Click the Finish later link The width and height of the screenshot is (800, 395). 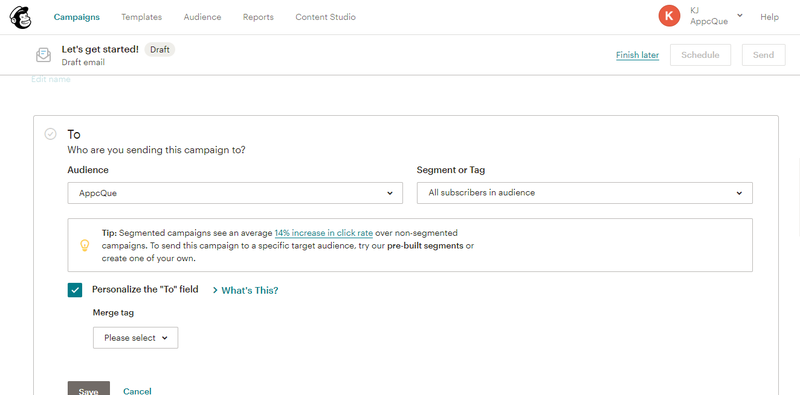point(637,55)
